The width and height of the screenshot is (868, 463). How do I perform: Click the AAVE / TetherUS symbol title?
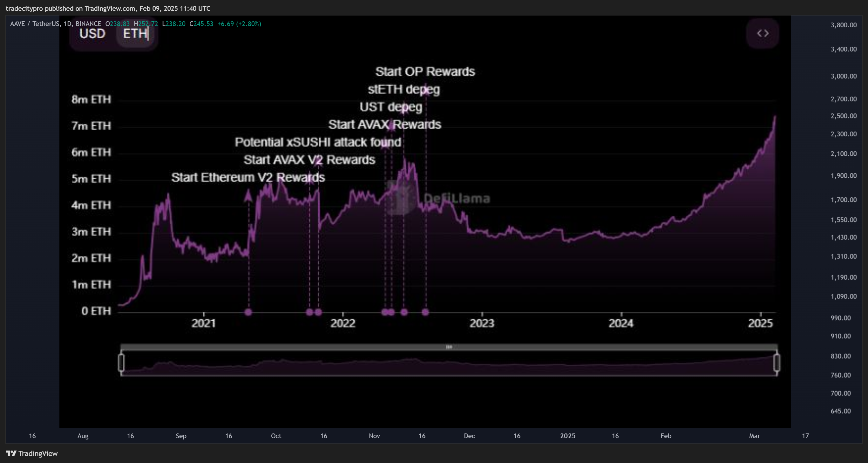[35, 24]
